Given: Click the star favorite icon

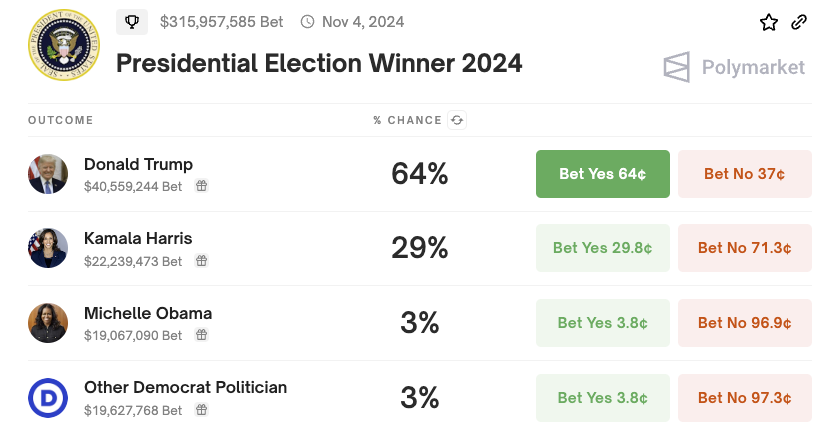Looking at the screenshot, I should (768, 22).
